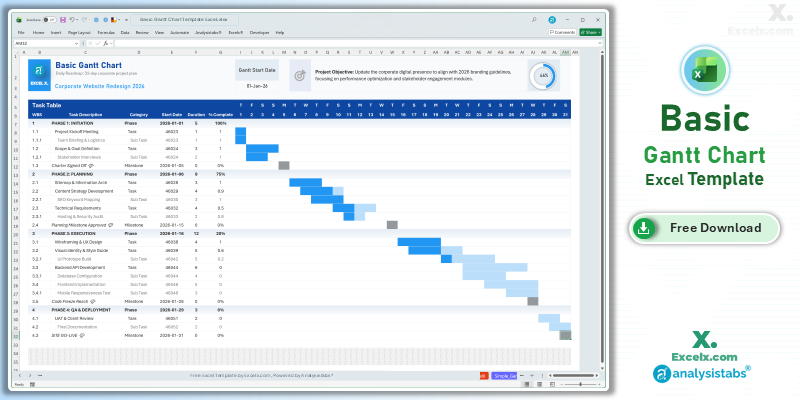Switch to Page Break Preview icon

pyautogui.click(x=553, y=384)
